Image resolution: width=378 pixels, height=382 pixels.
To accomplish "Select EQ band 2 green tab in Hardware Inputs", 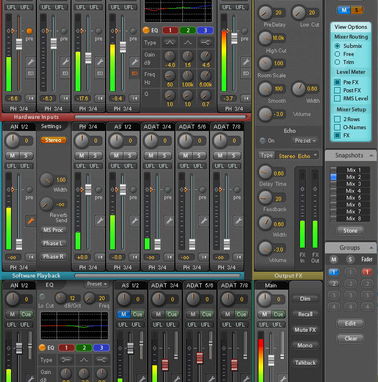I will 188,30.
